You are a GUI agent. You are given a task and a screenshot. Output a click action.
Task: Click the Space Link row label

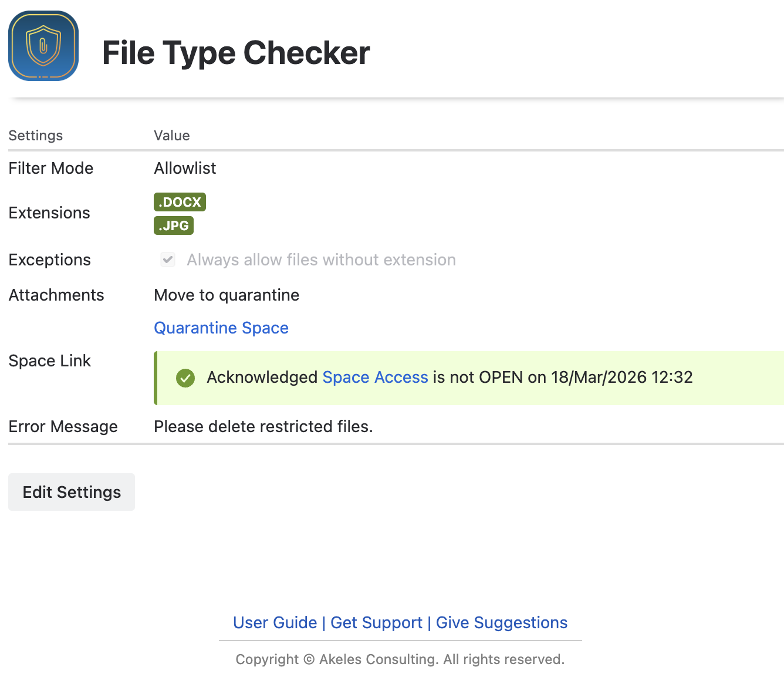click(x=50, y=361)
